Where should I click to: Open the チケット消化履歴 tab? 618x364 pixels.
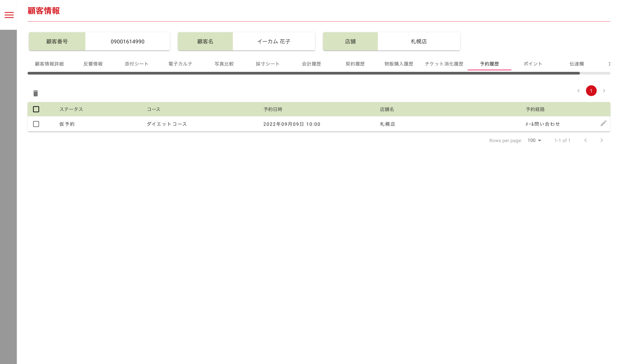pyautogui.click(x=444, y=64)
